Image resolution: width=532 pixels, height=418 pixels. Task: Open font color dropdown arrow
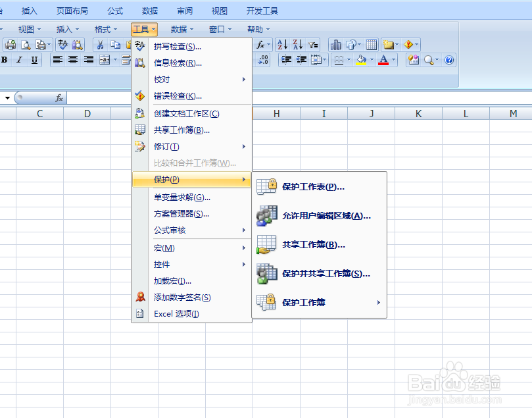click(x=393, y=60)
